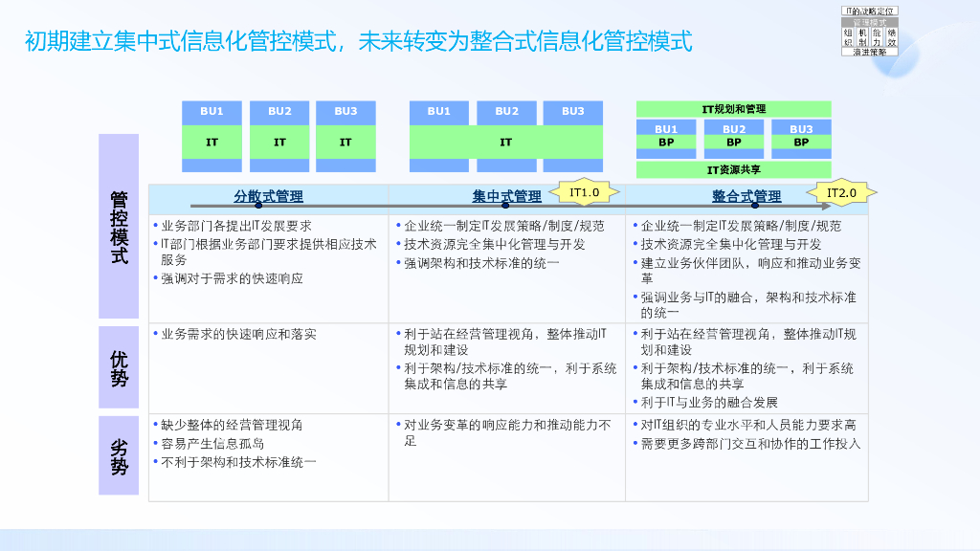Screen dimensions: 980x551
Task: Select the 组织 cell in the navigation map
Action: (848, 35)
